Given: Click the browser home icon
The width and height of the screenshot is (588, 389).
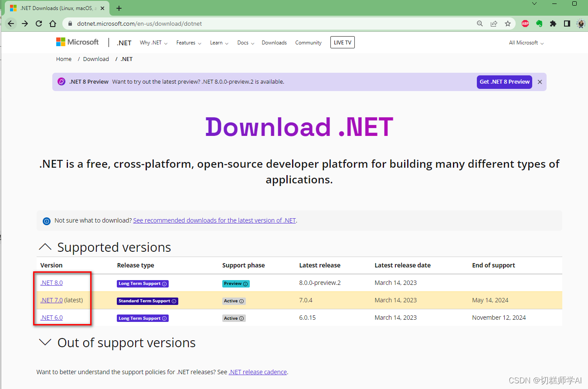Looking at the screenshot, I should point(52,24).
